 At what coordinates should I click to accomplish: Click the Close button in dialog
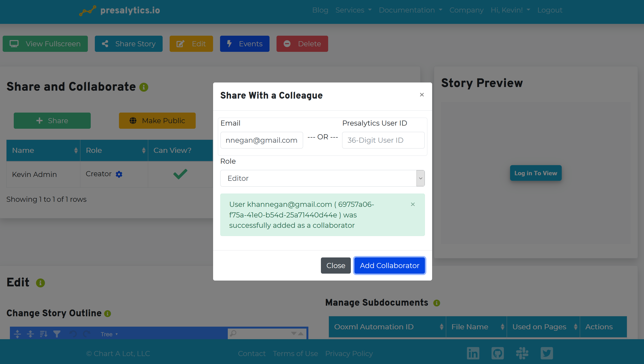tap(335, 265)
